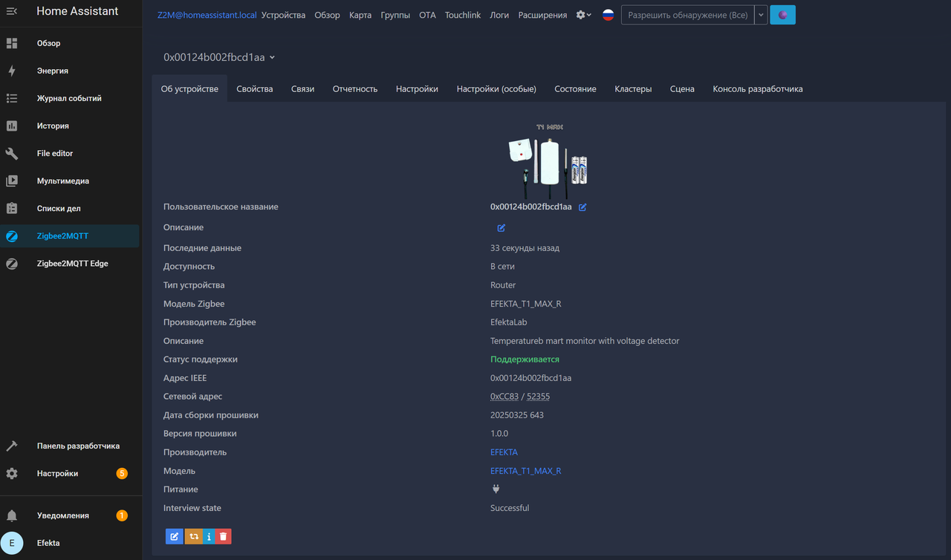951x560 pixels.
Task: Switch to the Связи tab
Action: click(302, 88)
